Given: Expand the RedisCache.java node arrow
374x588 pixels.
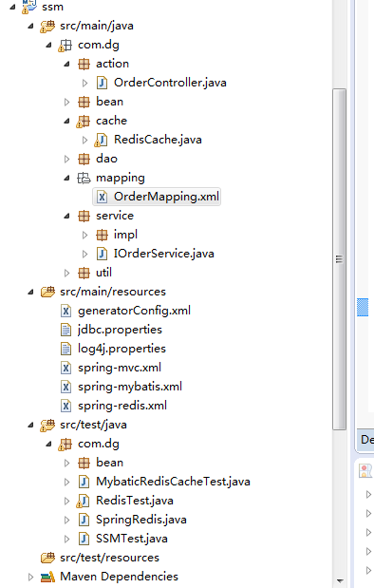Looking at the screenshot, I should (x=85, y=141).
